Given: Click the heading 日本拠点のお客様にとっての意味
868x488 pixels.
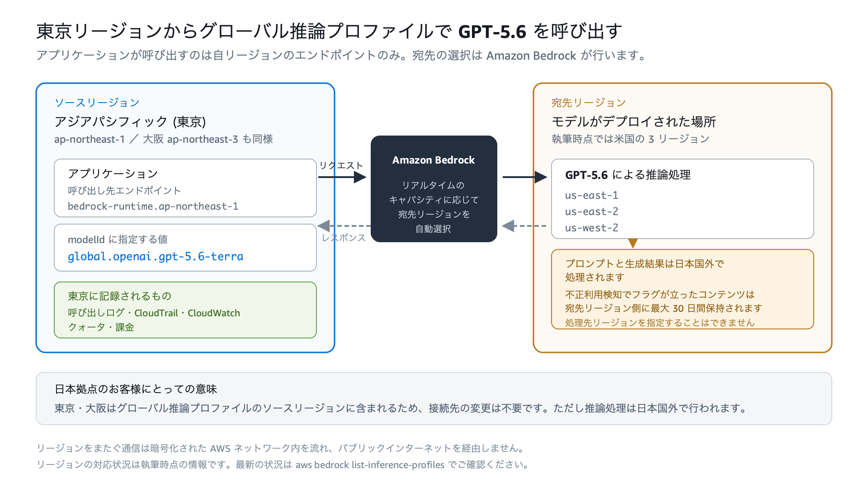Looking at the screenshot, I should pyautogui.click(x=136, y=389).
